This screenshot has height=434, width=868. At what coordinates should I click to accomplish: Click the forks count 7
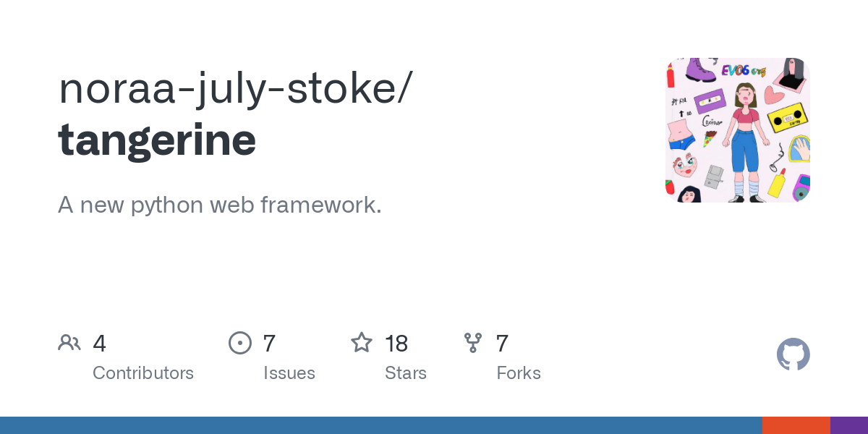502,344
